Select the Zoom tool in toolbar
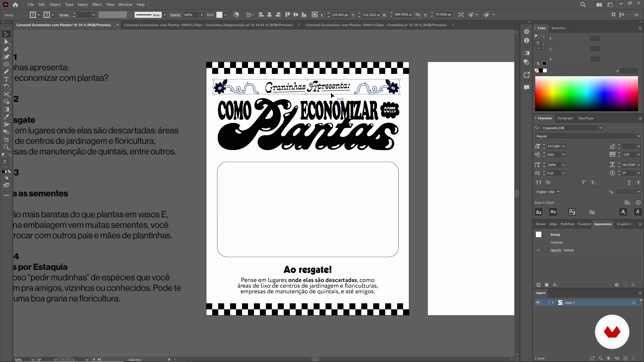The width and height of the screenshot is (644, 362). (x=6, y=147)
